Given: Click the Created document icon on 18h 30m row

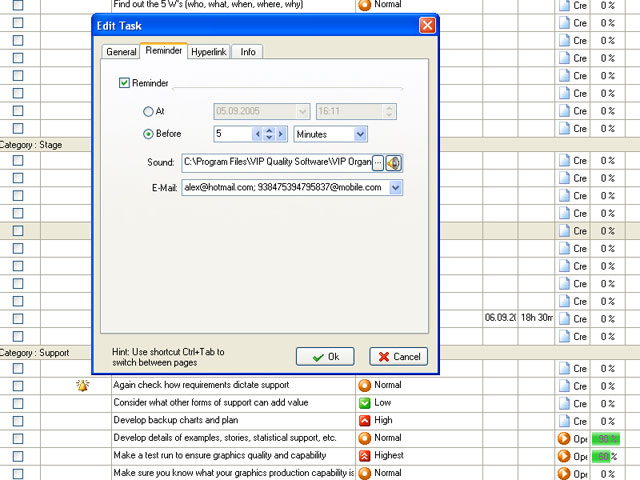Looking at the screenshot, I should [x=565, y=318].
